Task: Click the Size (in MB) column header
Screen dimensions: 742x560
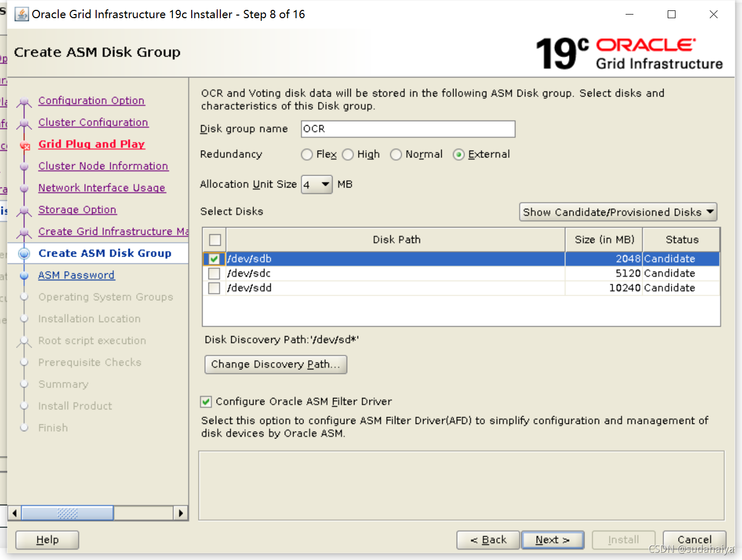Action: pos(604,239)
